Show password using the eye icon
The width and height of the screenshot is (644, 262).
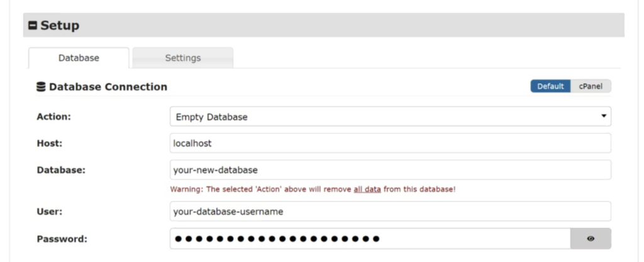click(x=591, y=239)
